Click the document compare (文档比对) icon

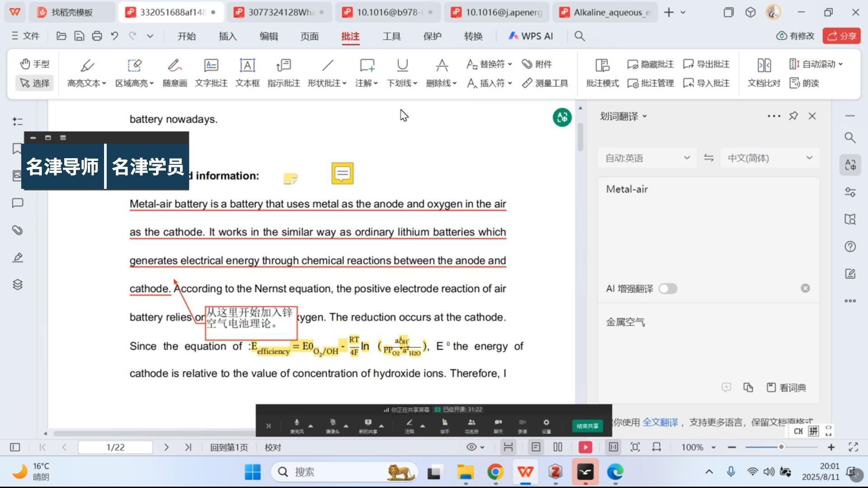[x=764, y=72]
